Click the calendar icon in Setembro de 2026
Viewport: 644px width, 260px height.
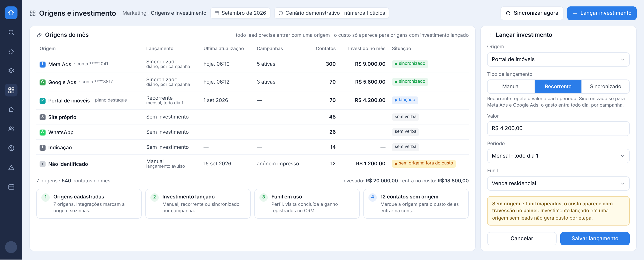(x=217, y=13)
